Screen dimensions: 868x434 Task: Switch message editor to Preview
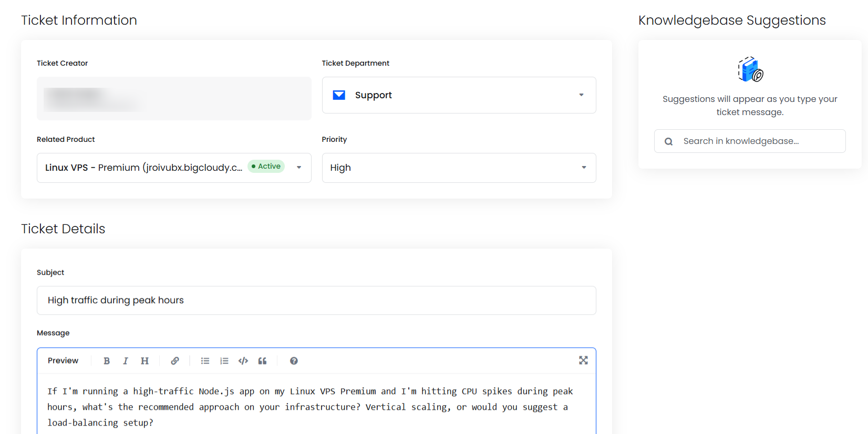pos(63,361)
